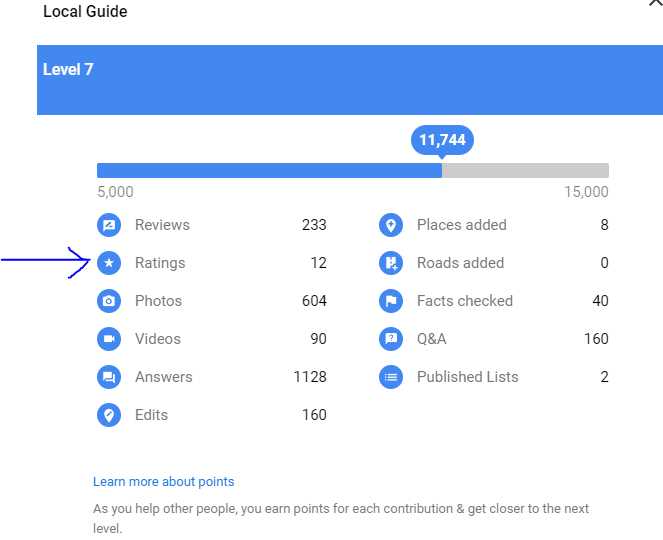
Task: Click the Level 7 blue banner
Action: coord(350,80)
